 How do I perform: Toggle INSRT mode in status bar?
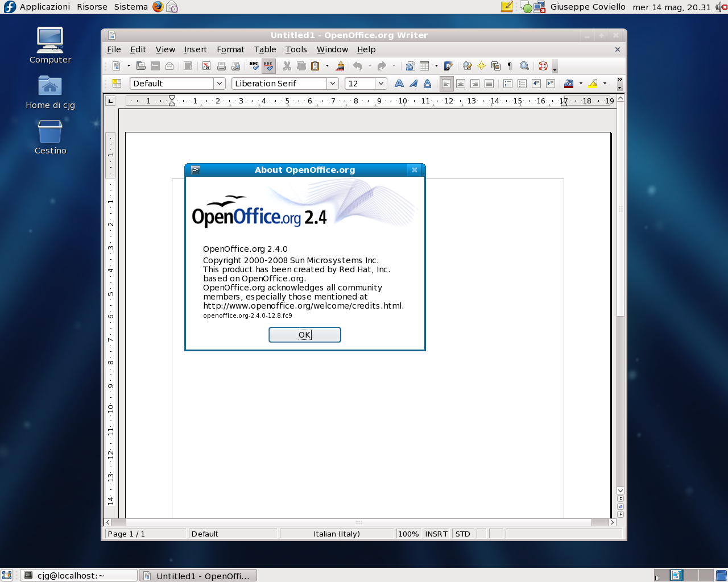436,534
